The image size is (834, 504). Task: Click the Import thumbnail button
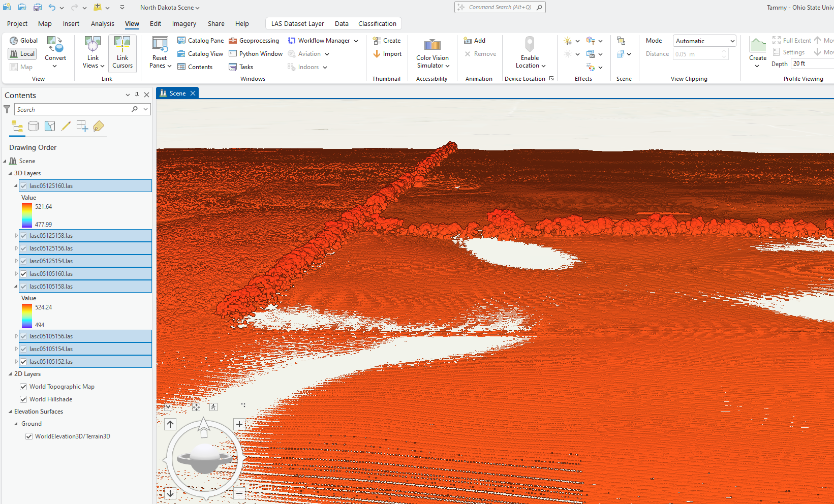pos(387,54)
